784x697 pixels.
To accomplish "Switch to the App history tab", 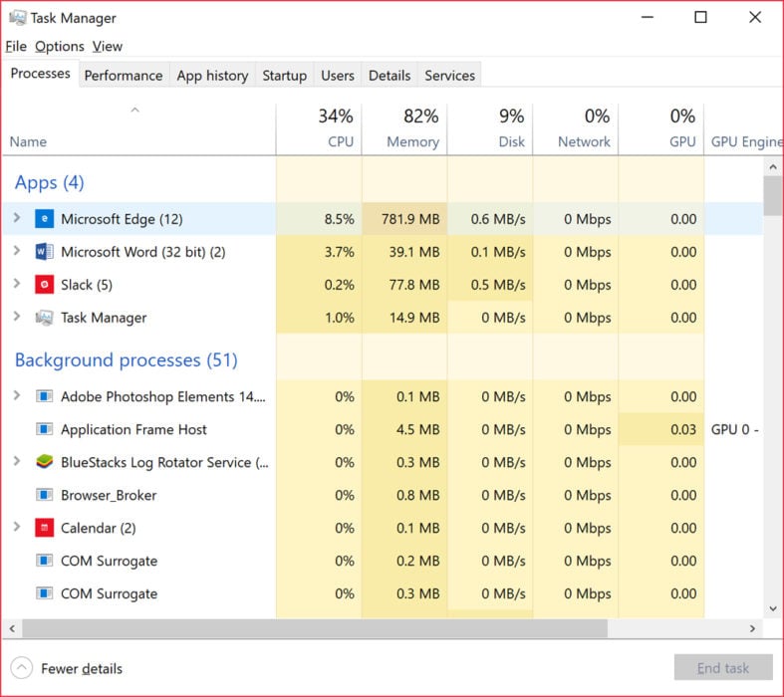I will (x=212, y=76).
